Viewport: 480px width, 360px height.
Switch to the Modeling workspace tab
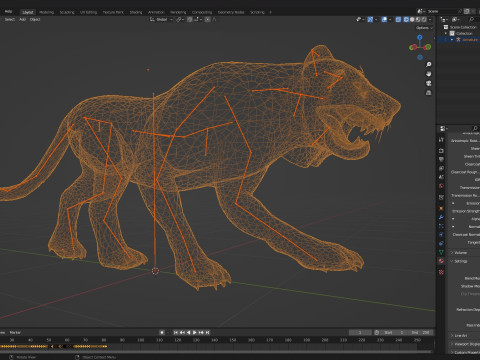(46, 12)
